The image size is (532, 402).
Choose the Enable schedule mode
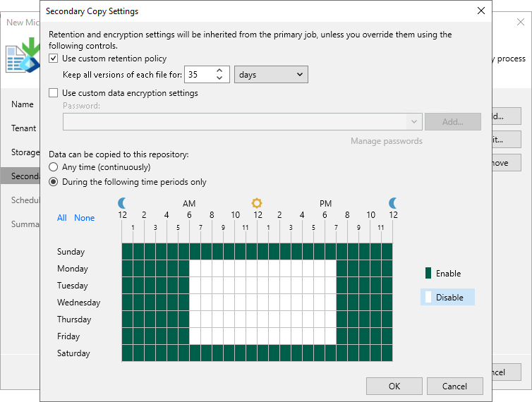447,274
